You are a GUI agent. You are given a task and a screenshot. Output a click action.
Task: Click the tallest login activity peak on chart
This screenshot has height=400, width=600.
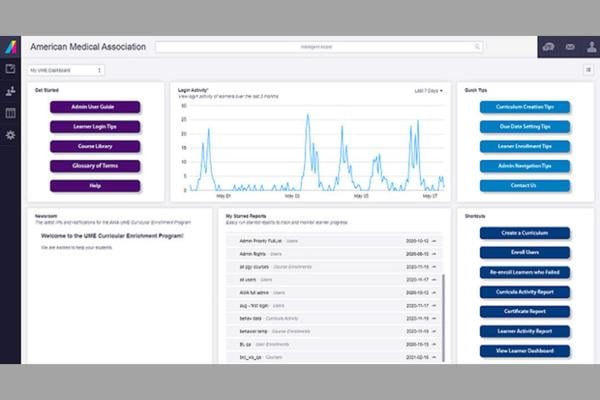pyautogui.click(x=308, y=115)
